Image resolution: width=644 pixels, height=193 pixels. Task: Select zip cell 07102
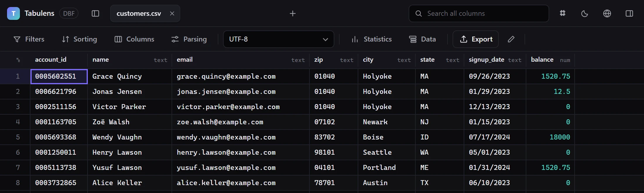[x=334, y=122]
